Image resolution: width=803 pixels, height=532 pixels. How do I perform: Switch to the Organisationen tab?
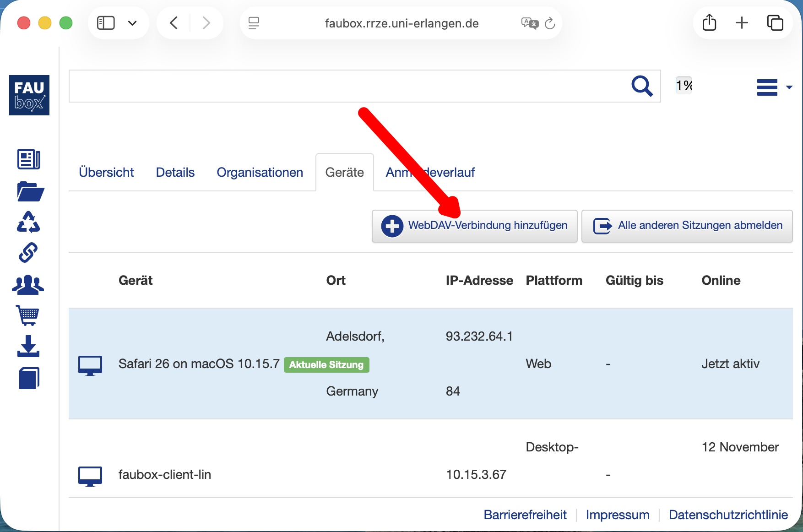pyautogui.click(x=260, y=173)
